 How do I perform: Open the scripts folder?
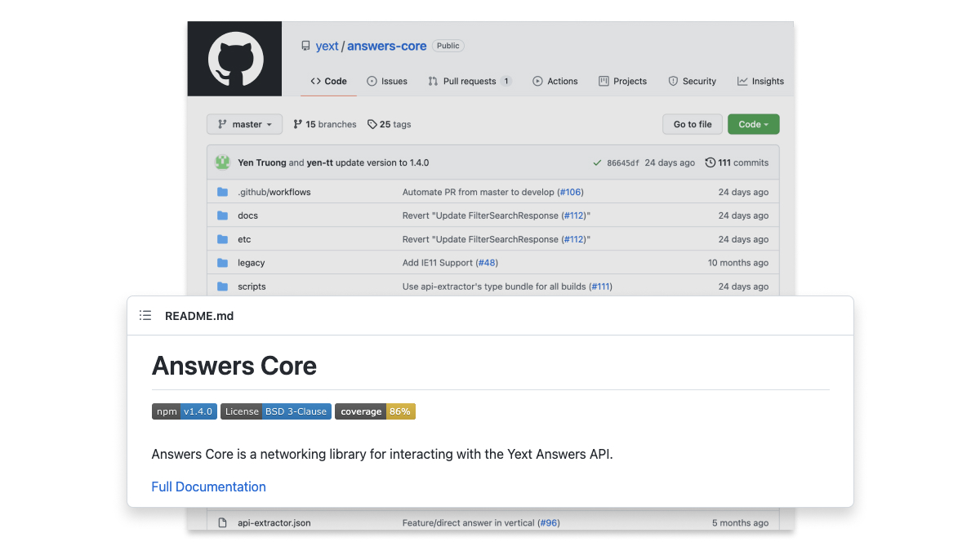[252, 287]
